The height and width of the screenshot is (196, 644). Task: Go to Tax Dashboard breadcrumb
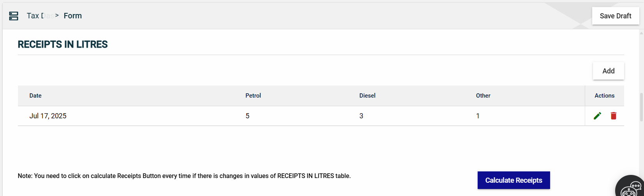point(40,16)
